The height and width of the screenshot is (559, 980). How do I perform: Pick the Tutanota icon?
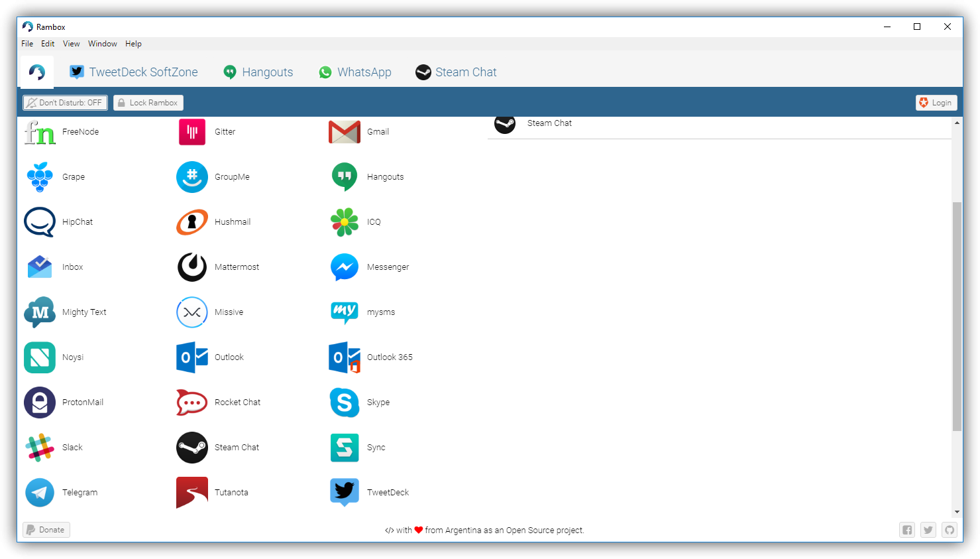[x=192, y=493]
